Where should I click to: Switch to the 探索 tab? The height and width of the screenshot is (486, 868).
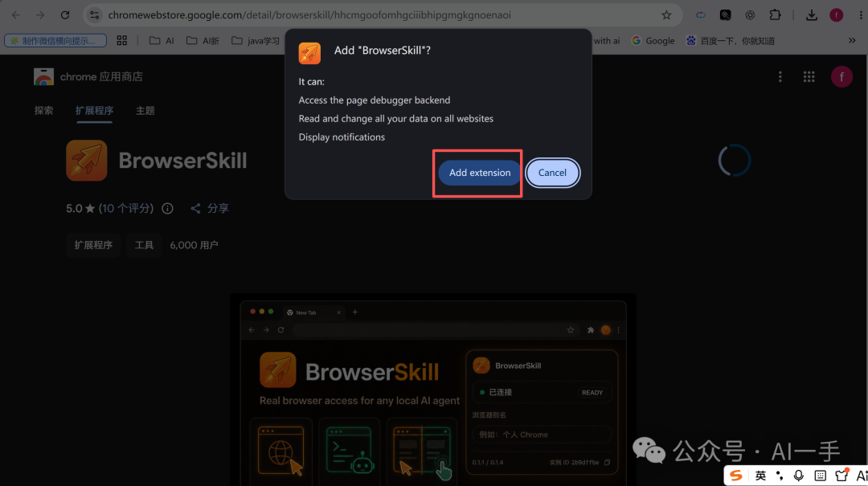(43, 111)
